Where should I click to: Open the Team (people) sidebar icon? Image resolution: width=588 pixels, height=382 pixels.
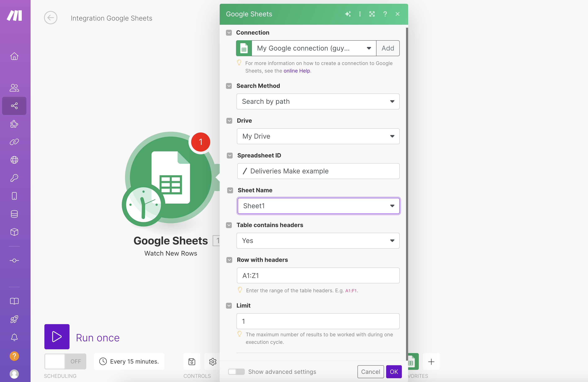(14, 88)
